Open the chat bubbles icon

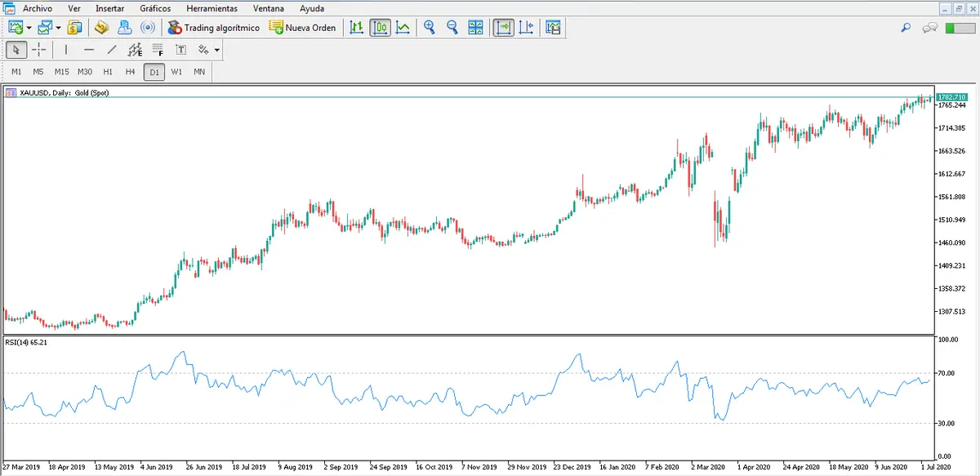[929, 28]
